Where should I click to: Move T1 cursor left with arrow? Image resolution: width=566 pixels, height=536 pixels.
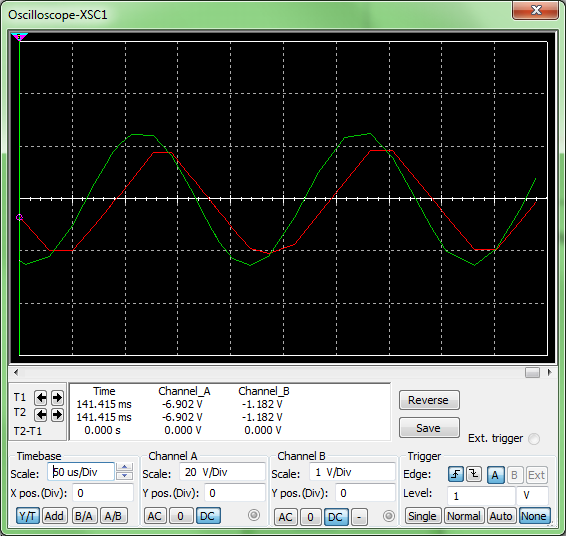coord(41,398)
